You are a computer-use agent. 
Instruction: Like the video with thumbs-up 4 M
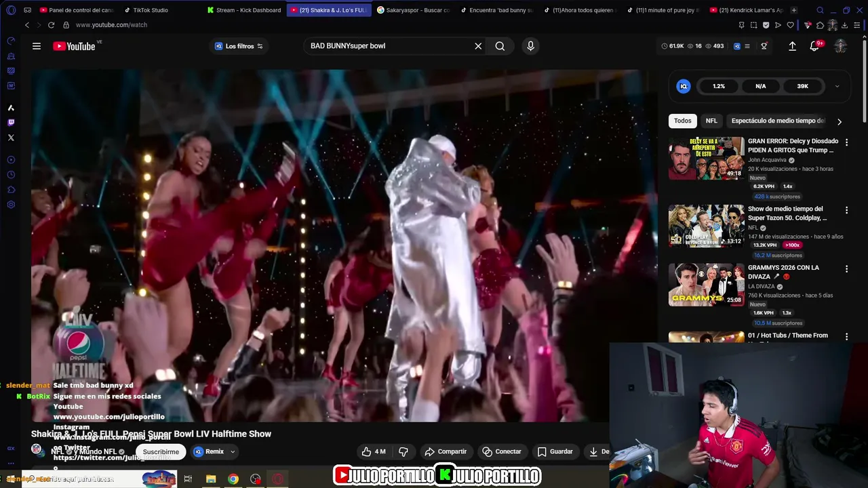tap(374, 451)
